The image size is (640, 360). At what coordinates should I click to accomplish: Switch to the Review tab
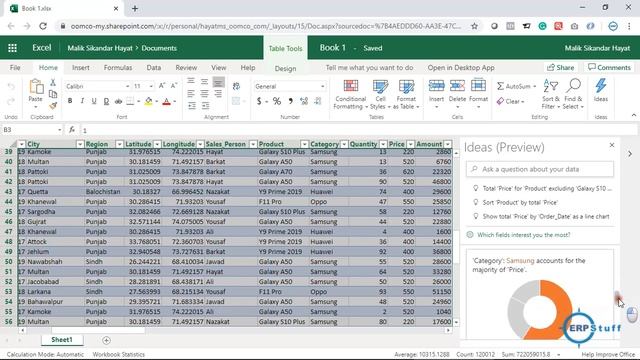tap(186, 68)
